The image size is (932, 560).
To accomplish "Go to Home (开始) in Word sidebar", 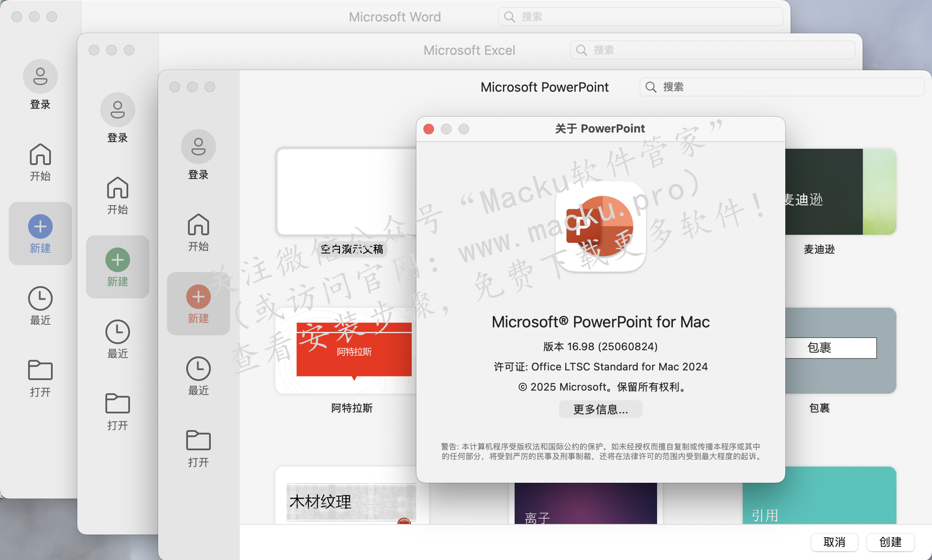I will (x=40, y=162).
